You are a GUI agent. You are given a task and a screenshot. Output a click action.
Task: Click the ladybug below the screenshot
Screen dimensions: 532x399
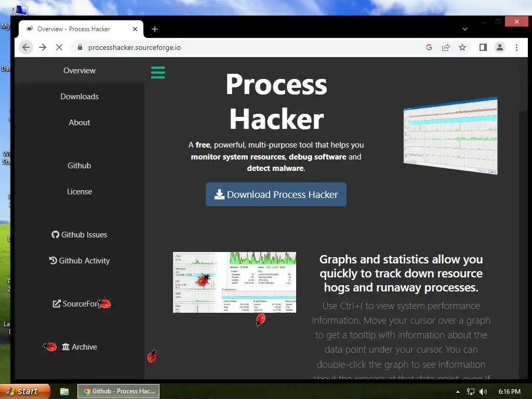[260, 320]
